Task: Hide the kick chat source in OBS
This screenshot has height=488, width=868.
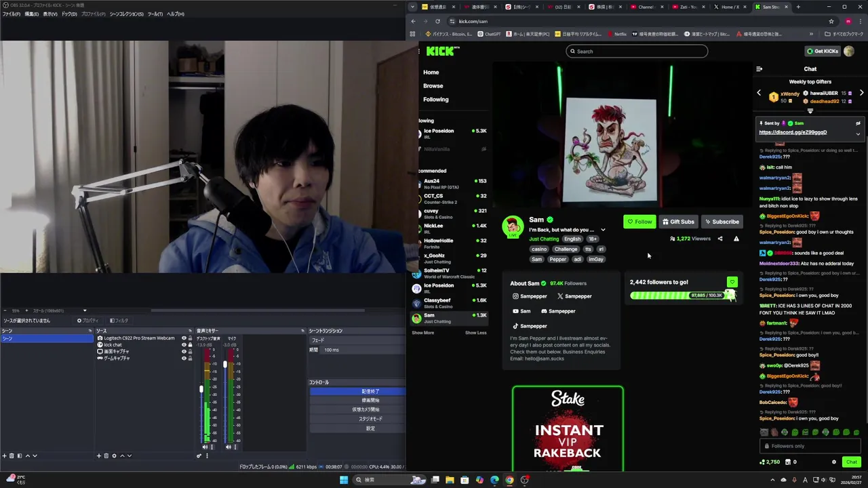Action: click(x=184, y=345)
